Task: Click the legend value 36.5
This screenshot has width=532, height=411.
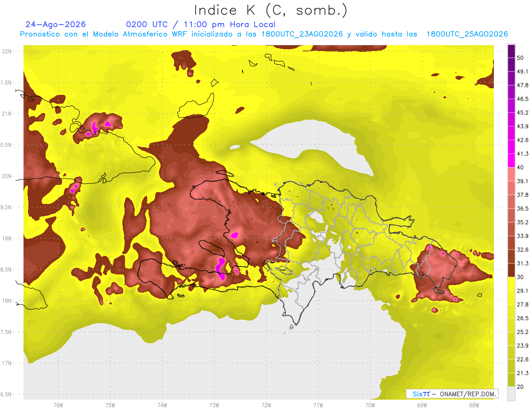Action: pyautogui.click(x=523, y=208)
